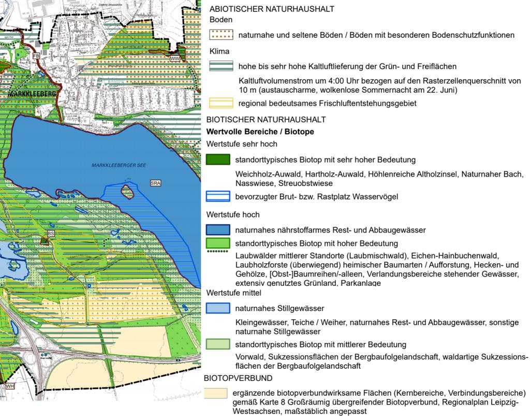Click the bright green 'hoher Bedeutung' swatch
Viewport: 532px width, 416px height.
218,243
